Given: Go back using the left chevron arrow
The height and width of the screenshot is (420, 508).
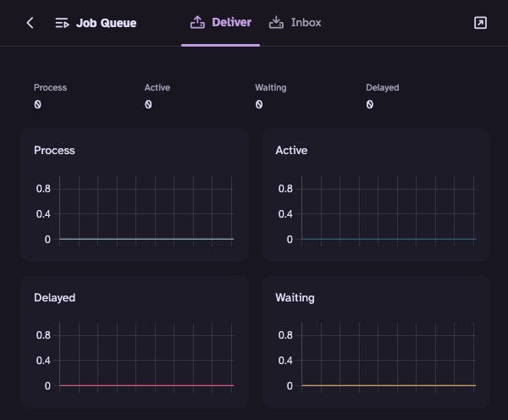Looking at the screenshot, I should tap(30, 23).
